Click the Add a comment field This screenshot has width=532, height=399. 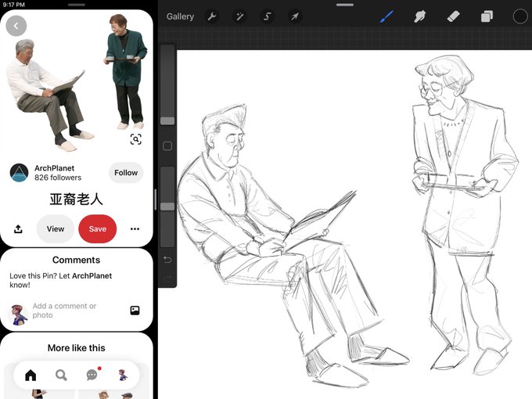(x=64, y=311)
